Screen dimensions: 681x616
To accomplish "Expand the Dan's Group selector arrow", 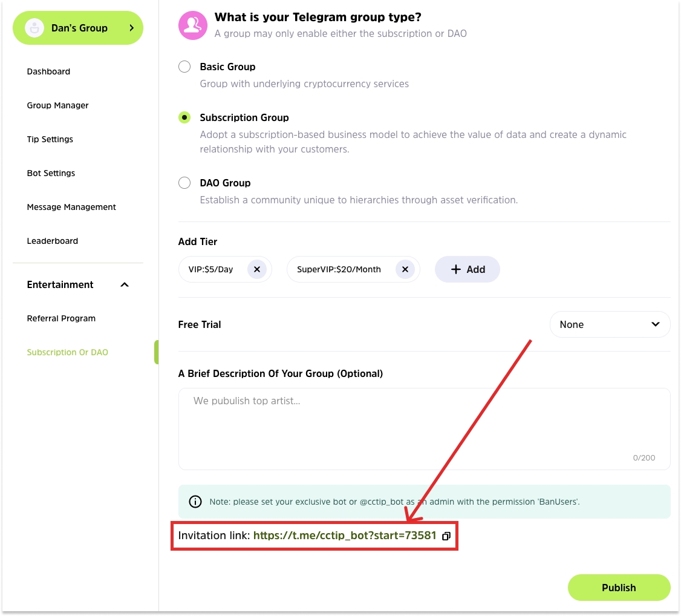I will [x=131, y=28].
